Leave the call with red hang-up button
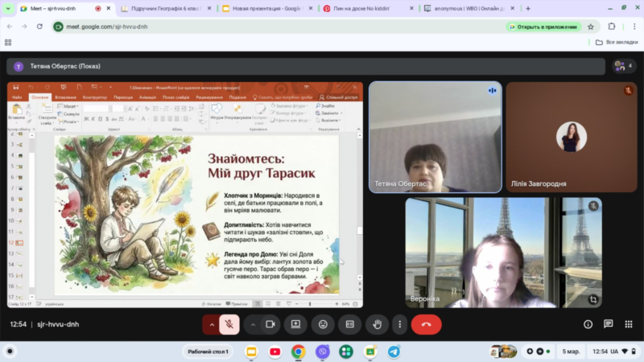 point(426,324)
